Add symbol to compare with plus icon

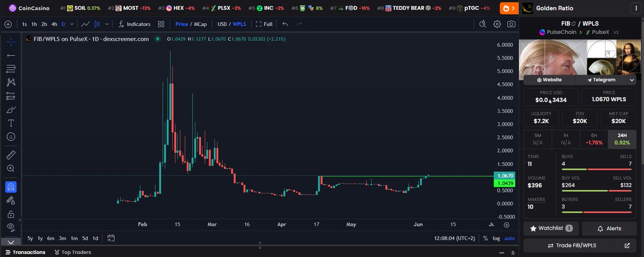(x=8, y=24)
